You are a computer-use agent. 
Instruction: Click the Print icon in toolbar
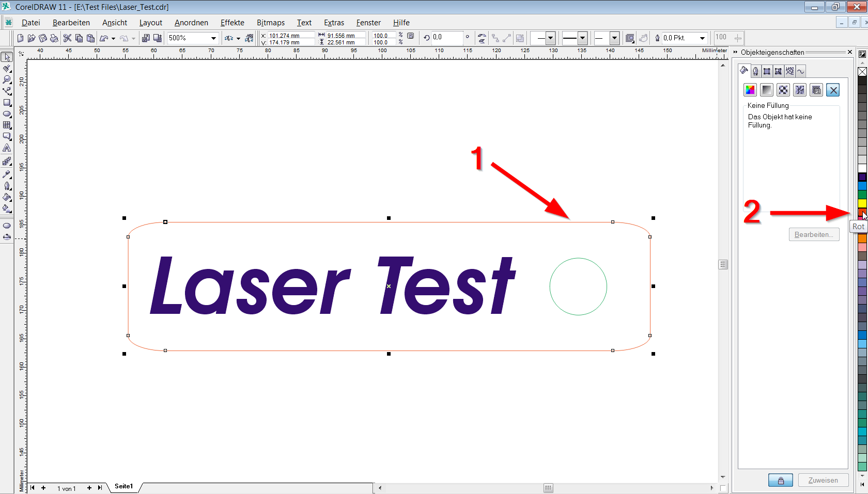(x=54, y=38)
